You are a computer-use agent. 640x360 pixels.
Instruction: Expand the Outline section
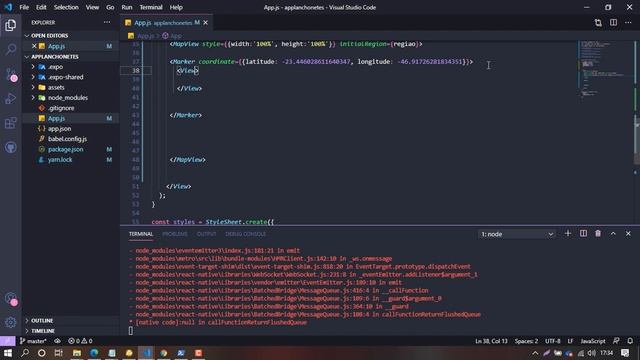click(x=71, y=320)
